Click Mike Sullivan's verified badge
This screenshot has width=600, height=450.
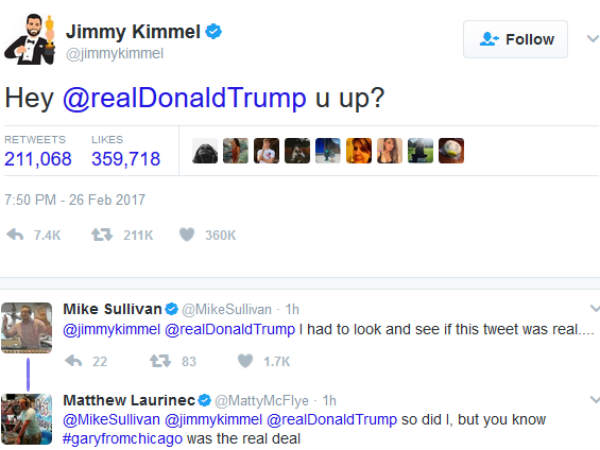coord(171,308)
